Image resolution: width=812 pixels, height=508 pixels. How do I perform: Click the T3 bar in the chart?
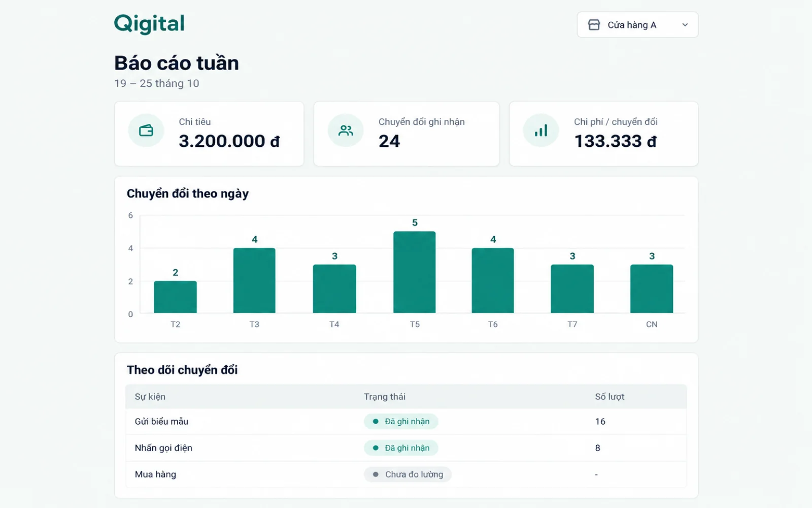[x=254, y=280]
